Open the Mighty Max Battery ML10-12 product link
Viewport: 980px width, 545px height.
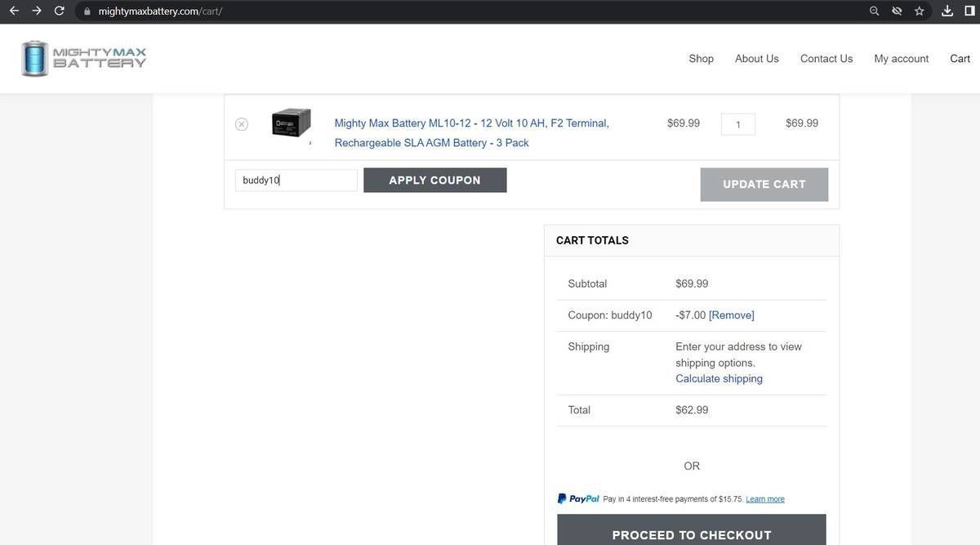point(472,132)
